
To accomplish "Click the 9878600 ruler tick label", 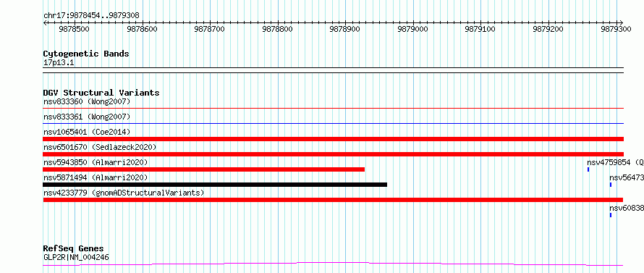I will (143, 29).
